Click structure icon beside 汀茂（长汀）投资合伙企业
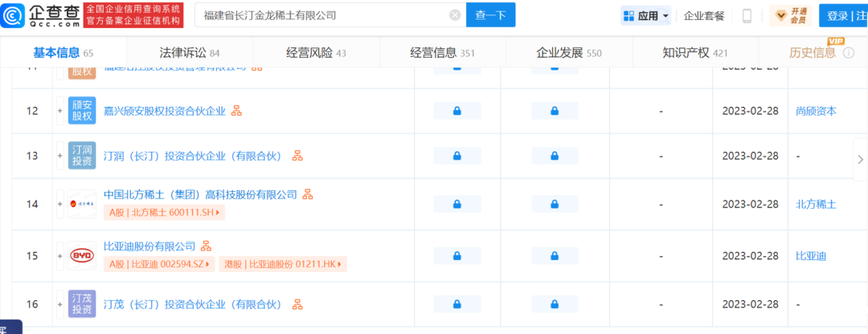This screenshot has width=868, height=334. (x=297, y=304)
